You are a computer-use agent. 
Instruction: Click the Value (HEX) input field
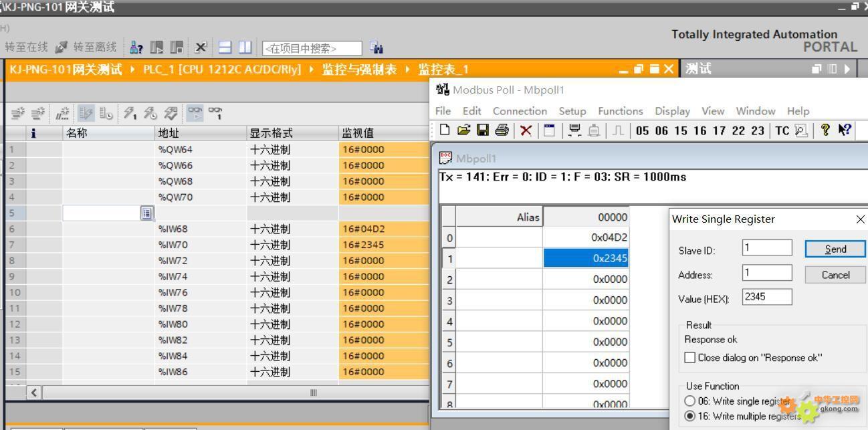pos(767,297)
